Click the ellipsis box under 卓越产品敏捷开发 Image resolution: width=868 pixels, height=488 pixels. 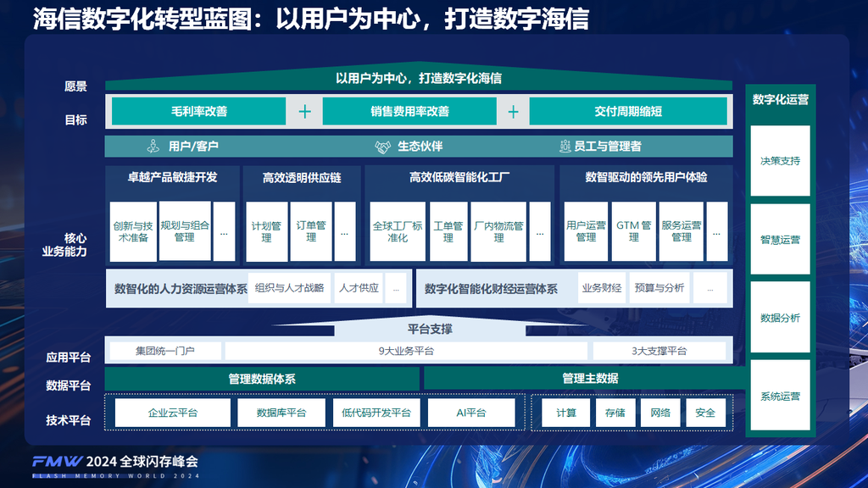point(224,231)
